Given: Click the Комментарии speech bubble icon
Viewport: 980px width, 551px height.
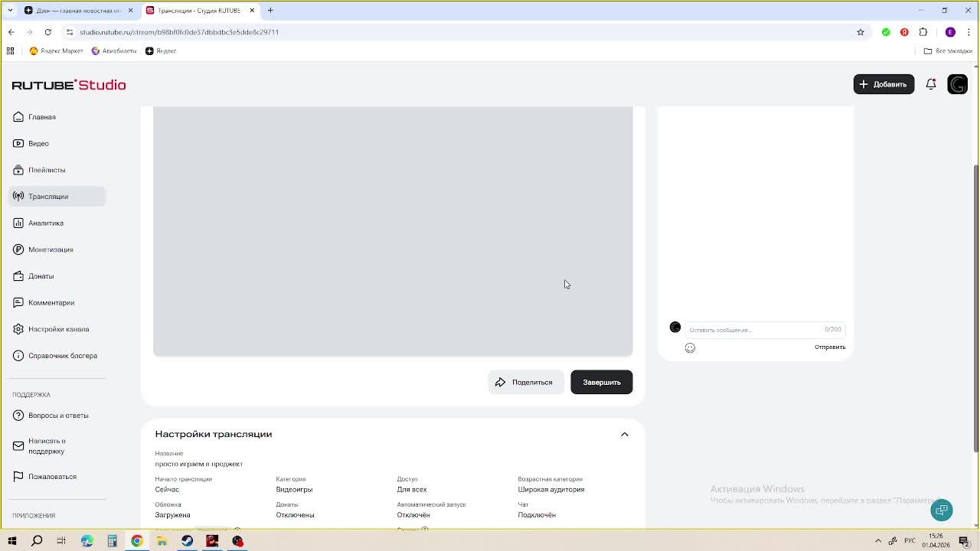Looking at the screenshot, I should [x=18, y=303].
